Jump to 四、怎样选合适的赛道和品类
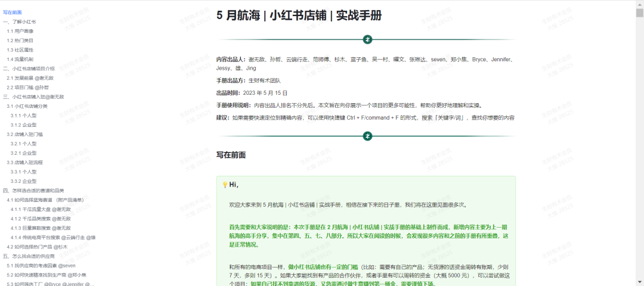This screenshot has height=286, width=644. [x=33, y=191]
